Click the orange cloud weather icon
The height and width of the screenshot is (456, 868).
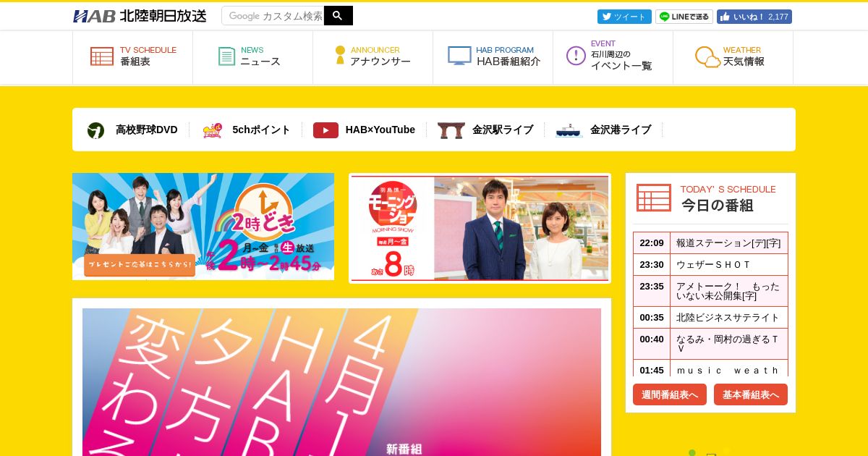click(707, 57)
